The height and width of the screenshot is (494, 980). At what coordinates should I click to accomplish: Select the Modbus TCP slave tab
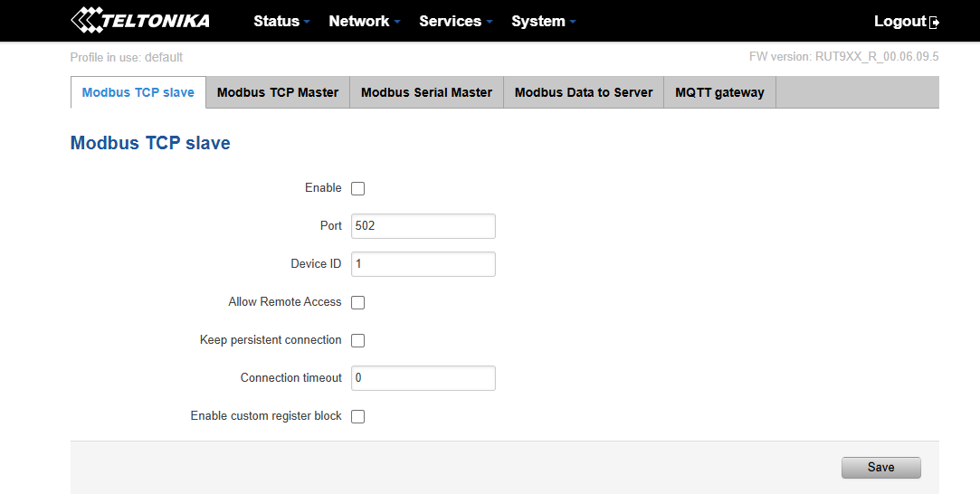click(x=138, y=92)
